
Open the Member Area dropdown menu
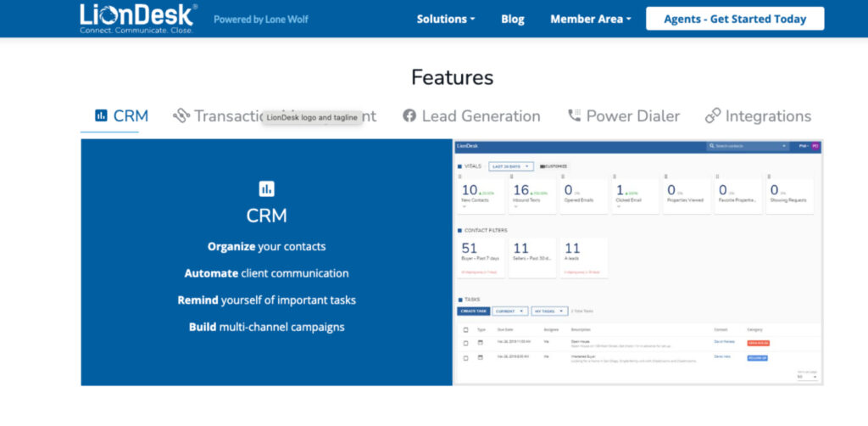click(x=591, y=19)
